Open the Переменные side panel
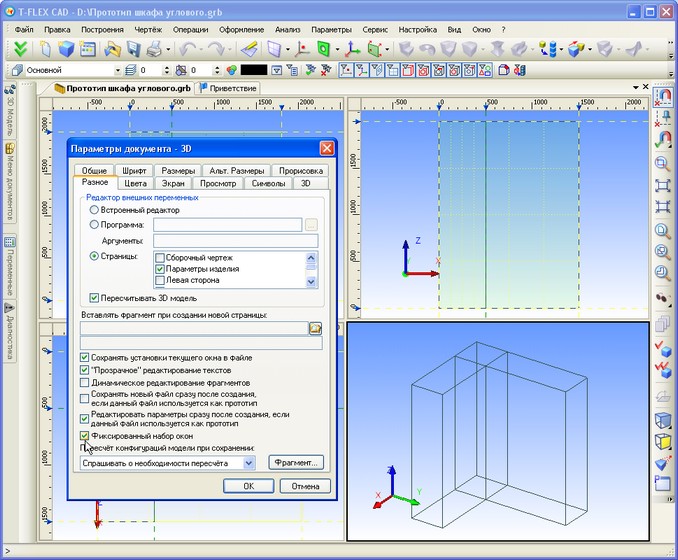This screenshot has width=678, height=560. point(10,266)
